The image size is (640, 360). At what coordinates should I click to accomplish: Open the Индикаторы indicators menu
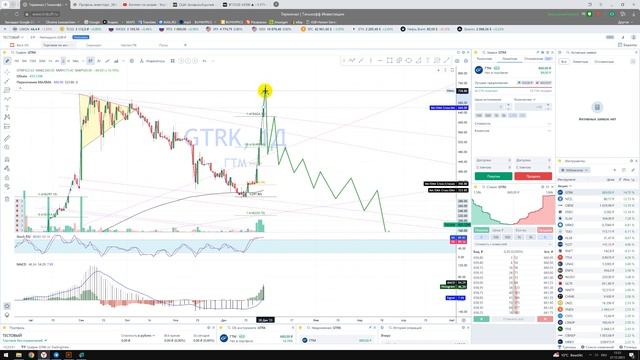152,61
